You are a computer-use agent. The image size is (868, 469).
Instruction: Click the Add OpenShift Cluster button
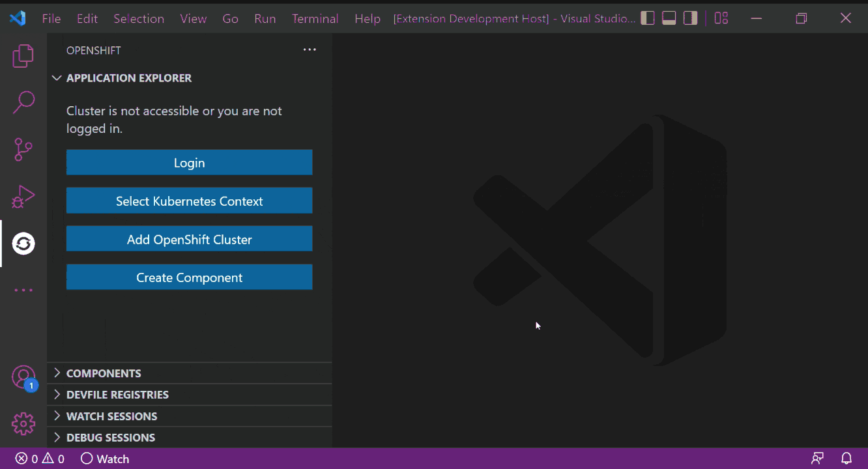tap(189, 239)
